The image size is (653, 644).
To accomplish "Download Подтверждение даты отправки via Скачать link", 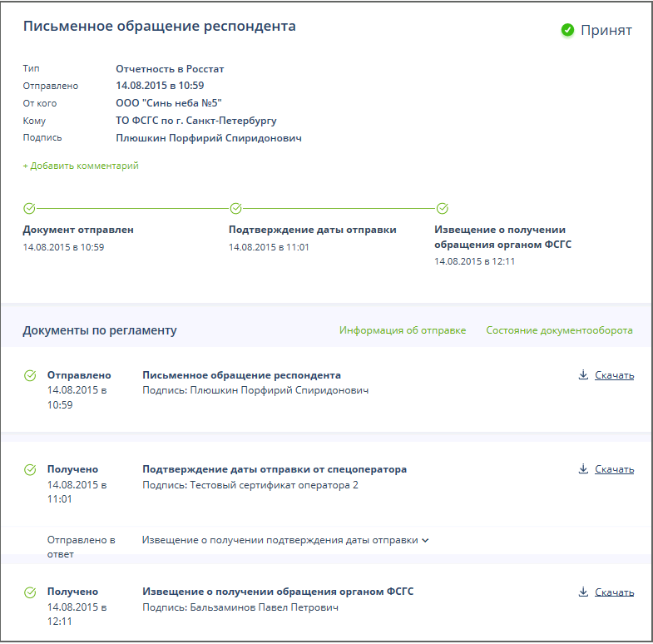I will coord(614,469).
